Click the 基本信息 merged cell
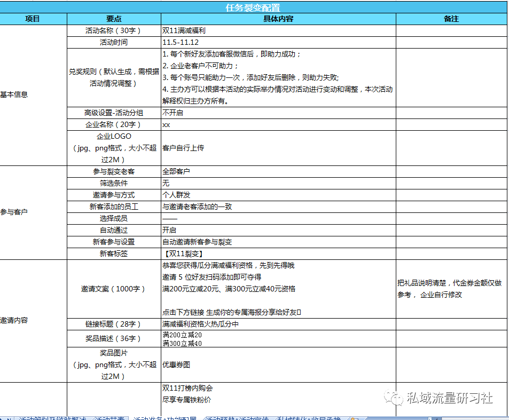Image resolution: width=509 pixels, height=420 pixels. tap(33, 95)
